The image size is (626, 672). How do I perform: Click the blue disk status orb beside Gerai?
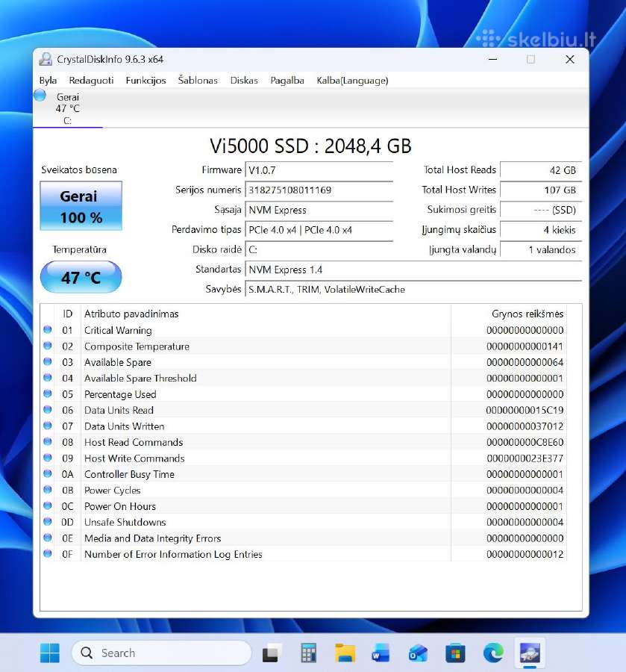point(40,95)
